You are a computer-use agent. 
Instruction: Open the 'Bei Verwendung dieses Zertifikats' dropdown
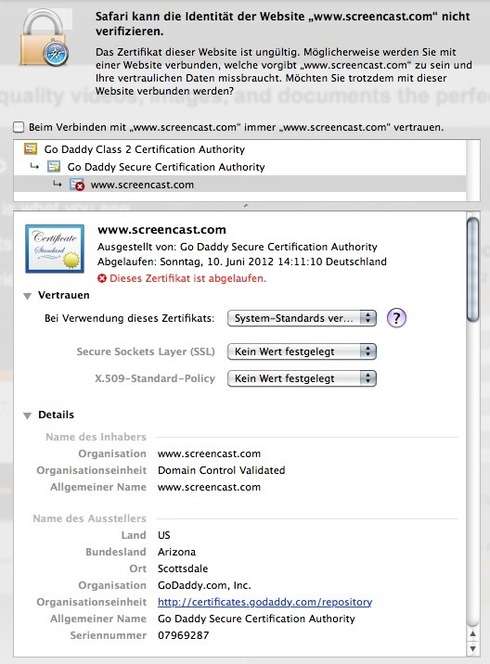click(302, 318)
